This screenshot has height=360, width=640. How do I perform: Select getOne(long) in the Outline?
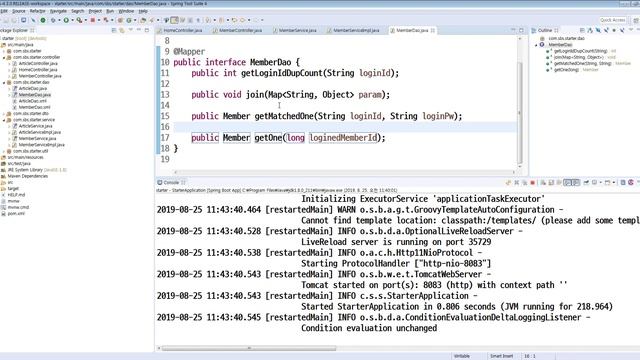(566, 70)
